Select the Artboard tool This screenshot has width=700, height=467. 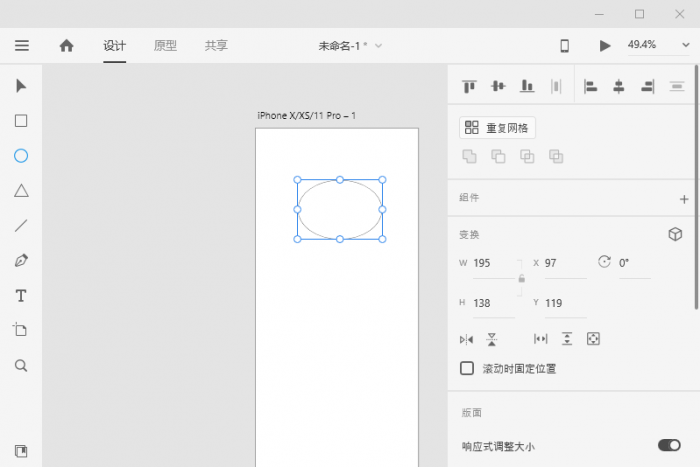tap(21, 330)
